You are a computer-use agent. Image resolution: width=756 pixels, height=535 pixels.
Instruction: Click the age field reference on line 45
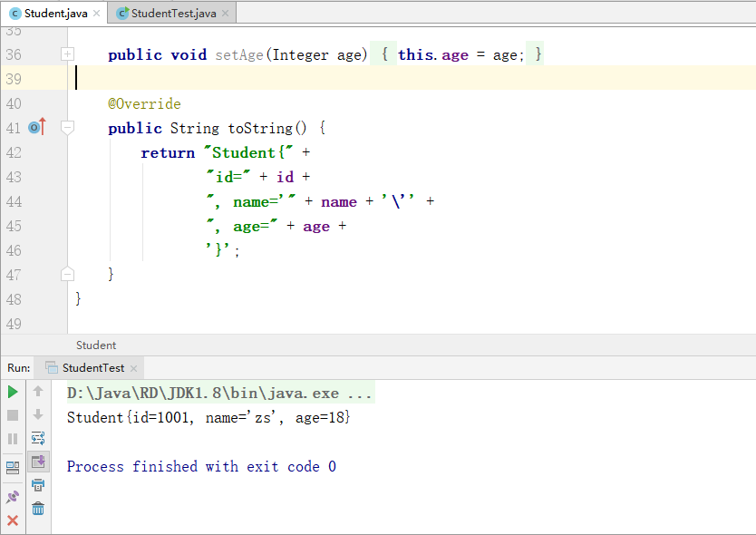tap(316, 227)
